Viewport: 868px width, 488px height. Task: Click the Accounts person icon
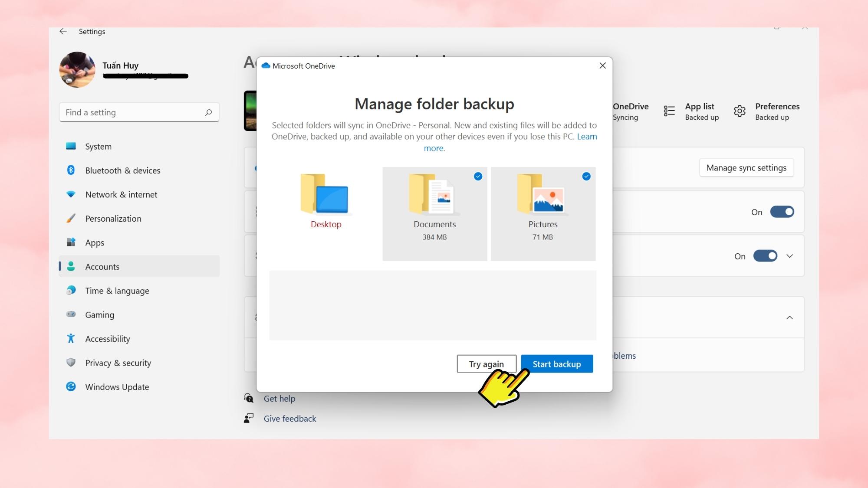(71, 266)
